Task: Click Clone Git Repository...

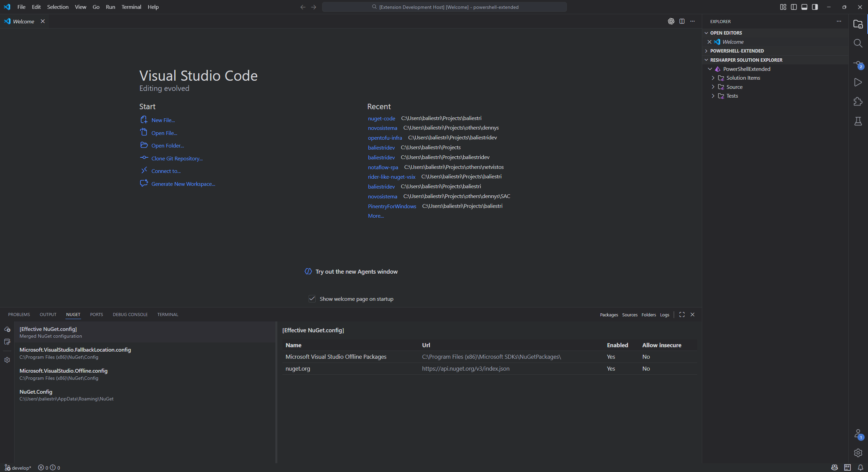Action: point(177,159)
